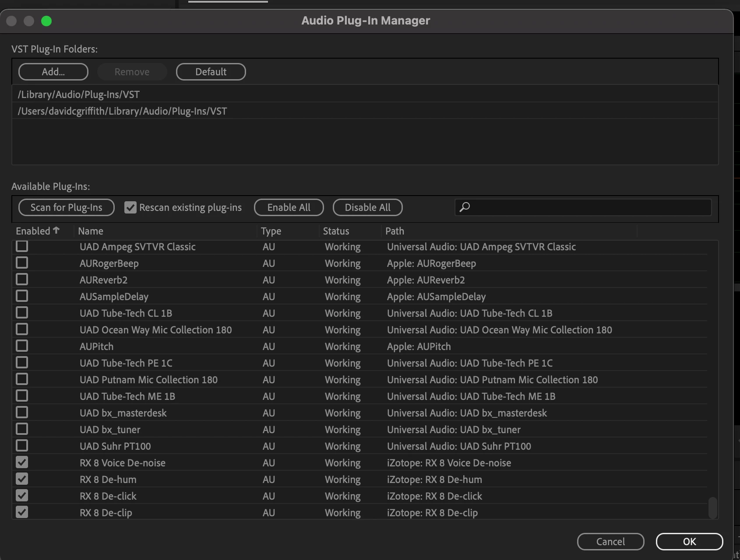This screenshot has width=740, height=560.
Task: Sort by the Type column header
Action: coord(271,231)
